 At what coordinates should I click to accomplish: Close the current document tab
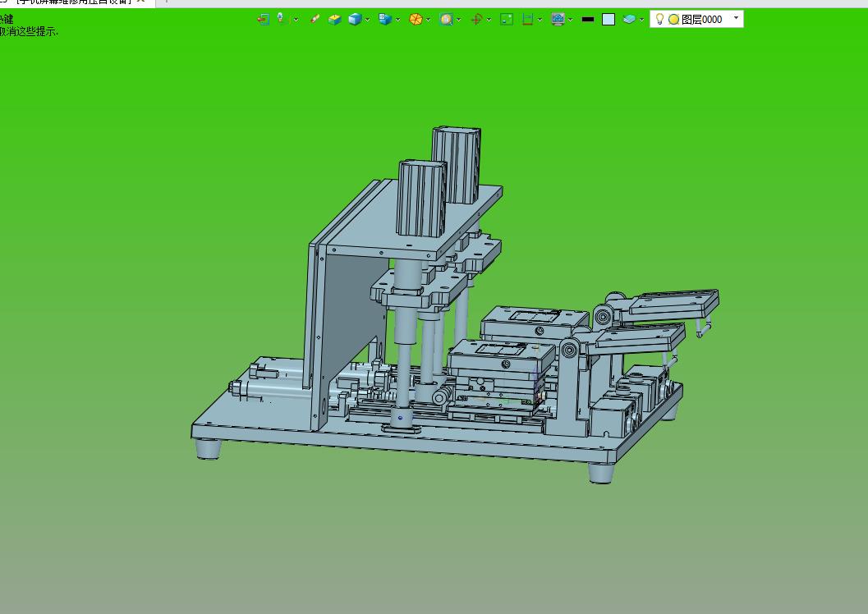click(x=140, y=2)
